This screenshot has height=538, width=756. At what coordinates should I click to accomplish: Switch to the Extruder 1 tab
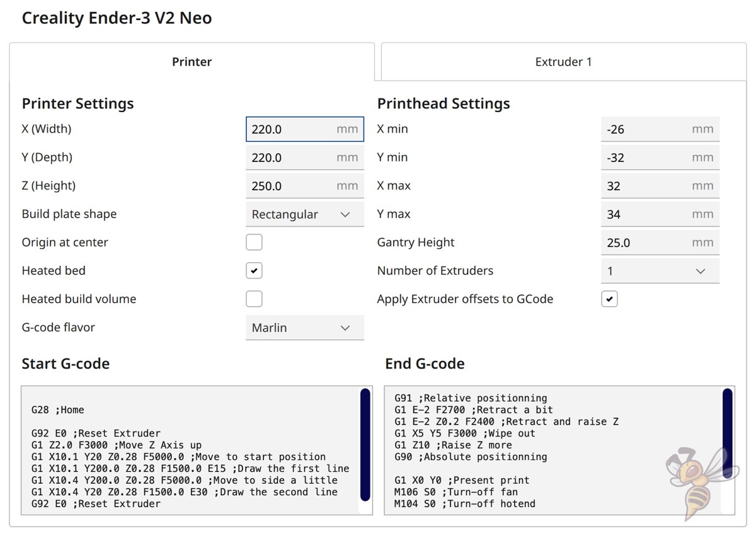click(563, 61)
